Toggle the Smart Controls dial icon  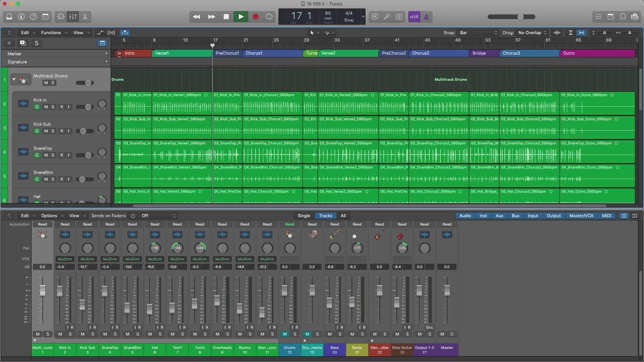coord(61,16)
